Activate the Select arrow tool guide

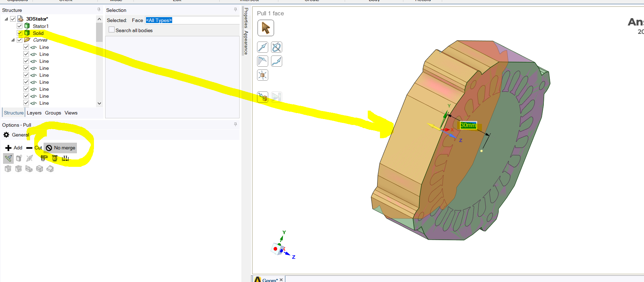266,28
